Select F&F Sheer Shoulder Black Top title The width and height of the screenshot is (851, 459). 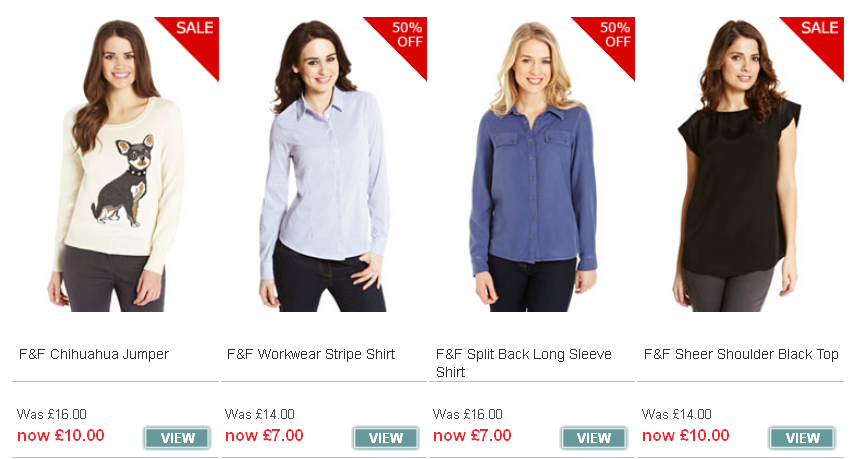point(741,354)
